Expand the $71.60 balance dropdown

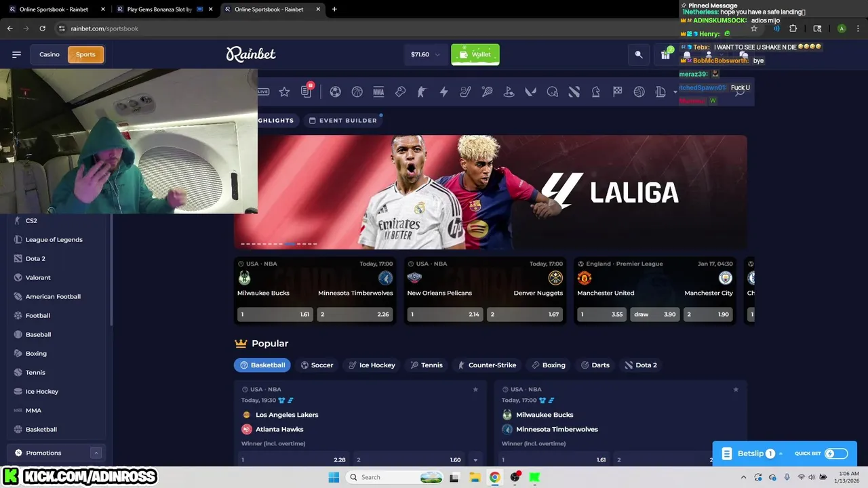tap(437, 54)
